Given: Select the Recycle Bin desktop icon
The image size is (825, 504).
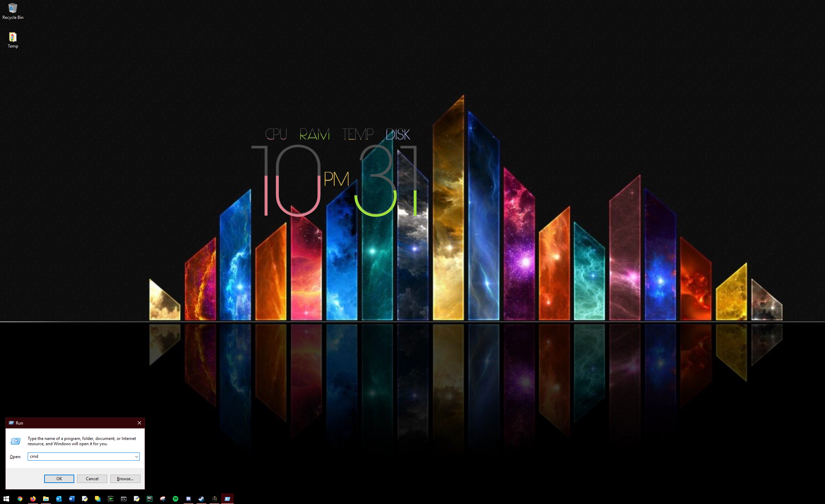Looking at the screenshot, I should coord(13,11).
